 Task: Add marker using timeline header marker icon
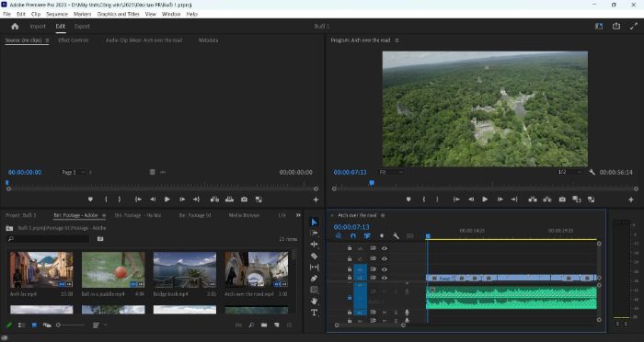382,236
